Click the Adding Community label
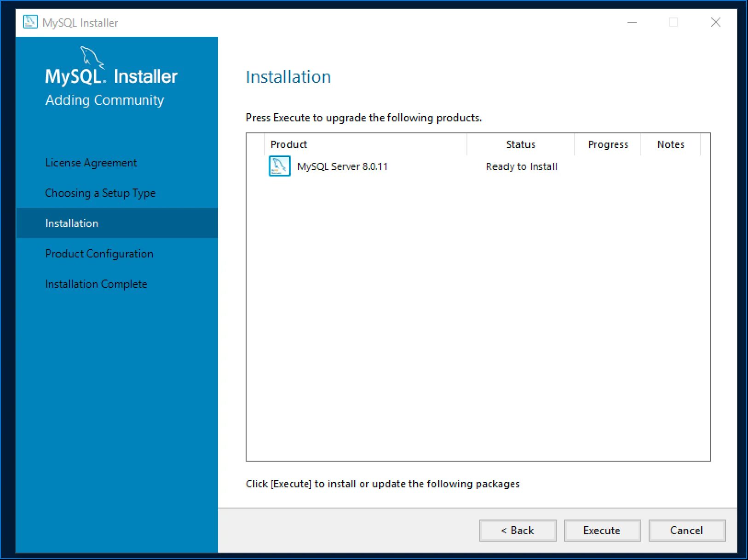 (x=104, y=100)
